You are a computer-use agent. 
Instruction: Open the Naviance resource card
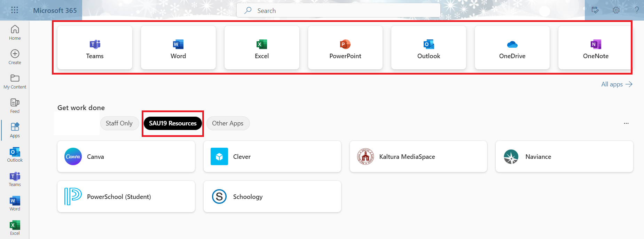point(564,156)
